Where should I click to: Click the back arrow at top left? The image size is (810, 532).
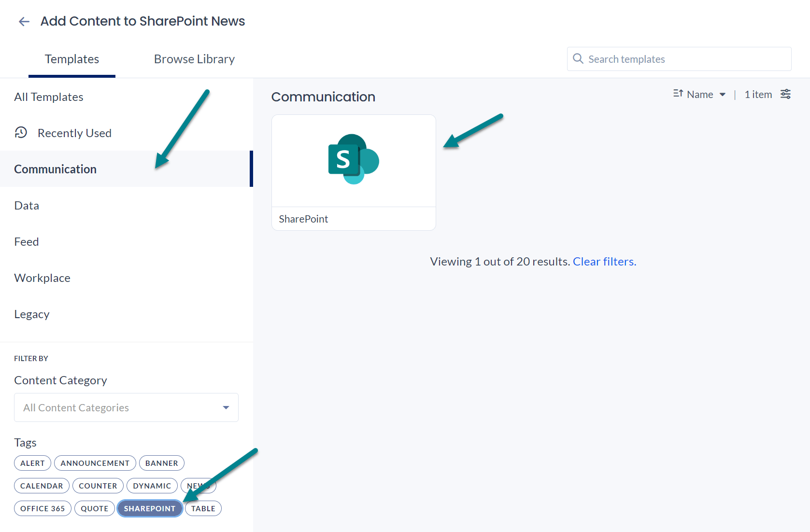(24, 21)
